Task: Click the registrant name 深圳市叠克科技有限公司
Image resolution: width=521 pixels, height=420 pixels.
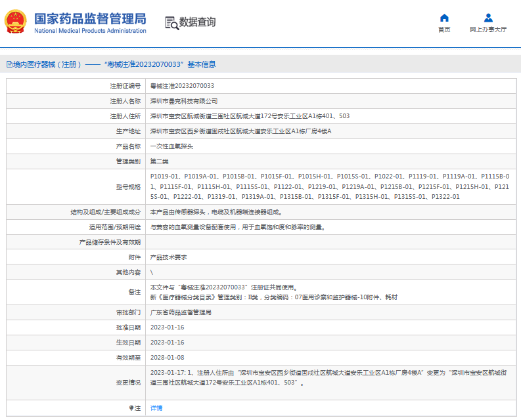Action: (184, 101)
